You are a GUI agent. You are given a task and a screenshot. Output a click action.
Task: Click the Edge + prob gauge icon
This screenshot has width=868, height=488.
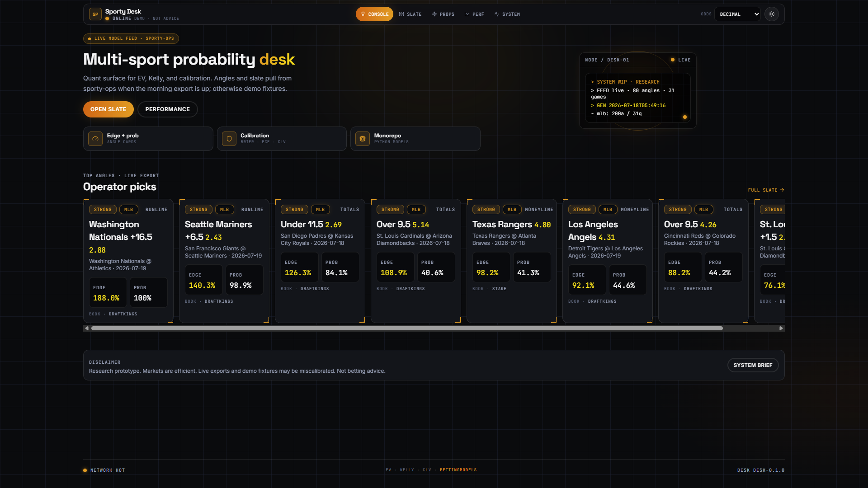tap(95, 139)
